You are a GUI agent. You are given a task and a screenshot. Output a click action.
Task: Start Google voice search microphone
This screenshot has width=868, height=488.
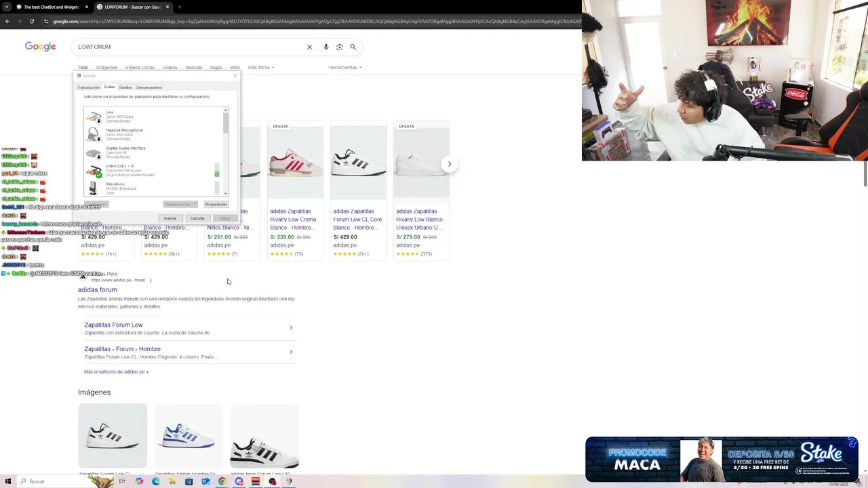point(326,47)
